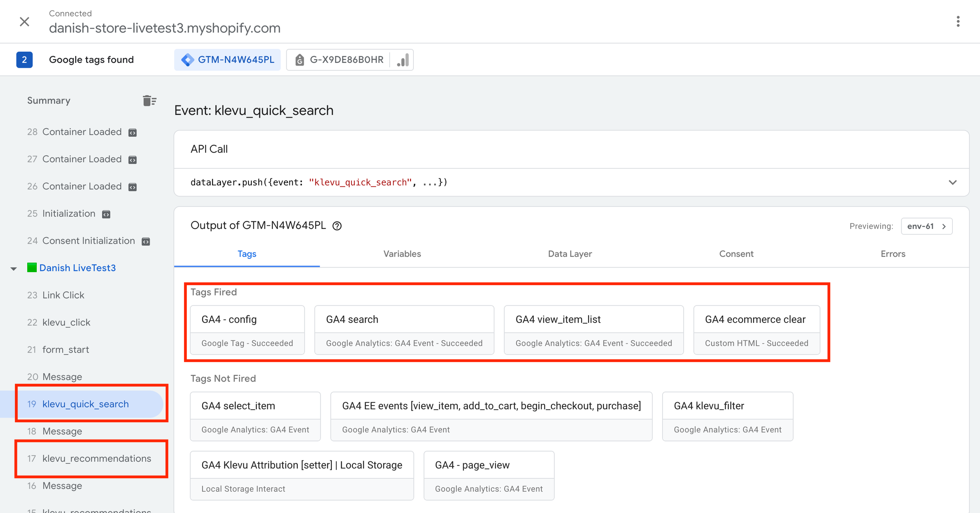Select event 17 klevu_recommendations
This screenshot has height=513, width=980.
(x=89, y=458)
